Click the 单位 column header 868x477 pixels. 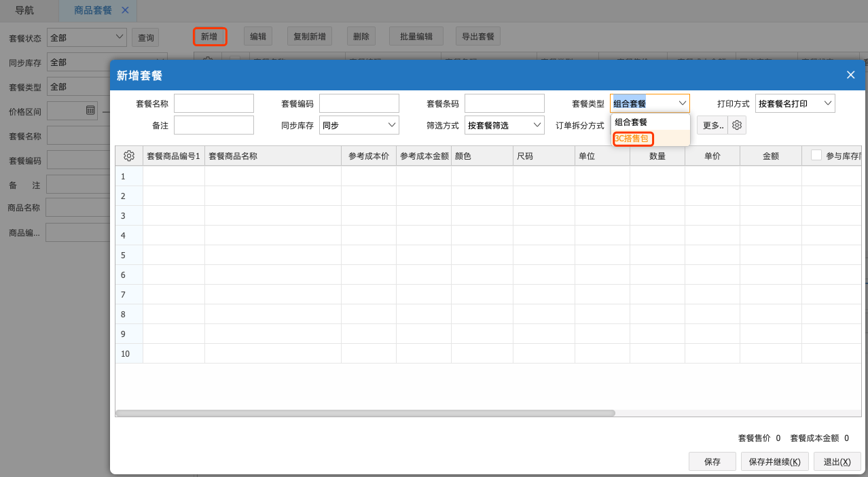tap(602, 156)
